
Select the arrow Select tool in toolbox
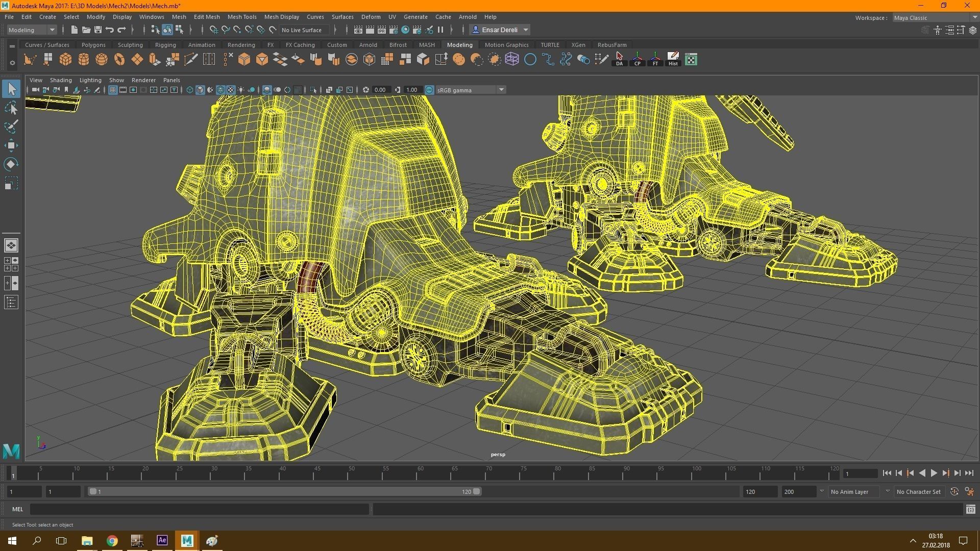[x=11, y=89]
